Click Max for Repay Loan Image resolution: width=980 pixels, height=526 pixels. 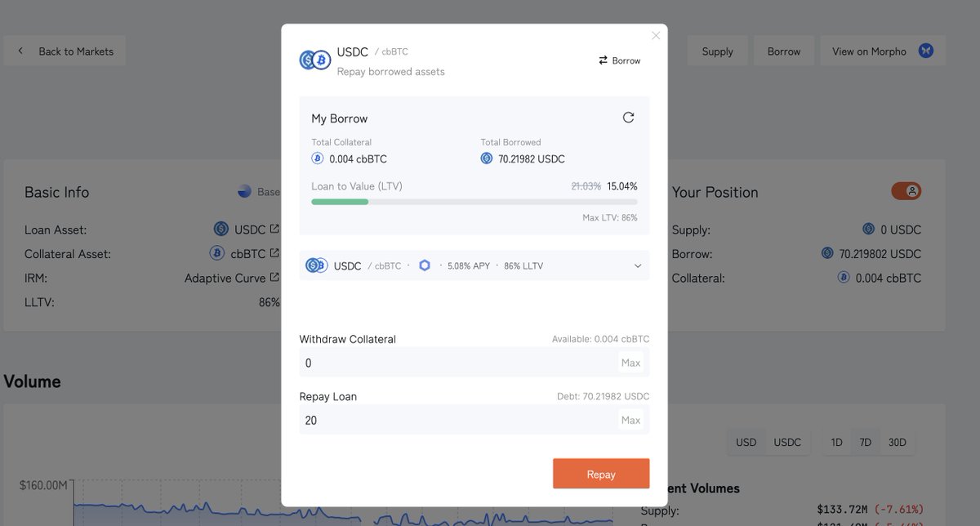click(630, 420)
